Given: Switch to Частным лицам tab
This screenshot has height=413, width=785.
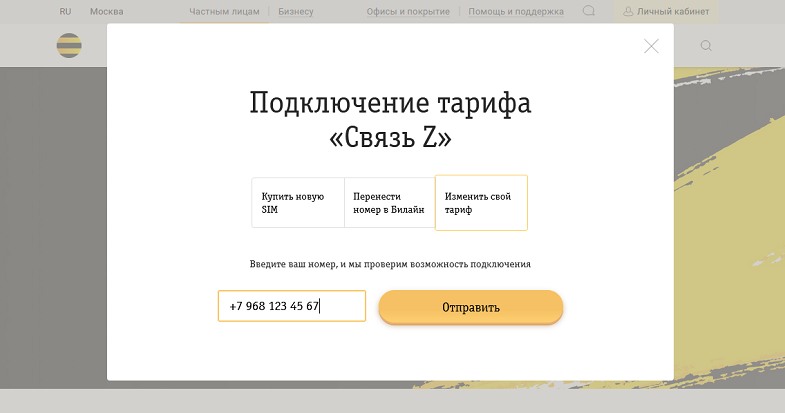Looking at the screenshot, I should (x=225, y=11).
